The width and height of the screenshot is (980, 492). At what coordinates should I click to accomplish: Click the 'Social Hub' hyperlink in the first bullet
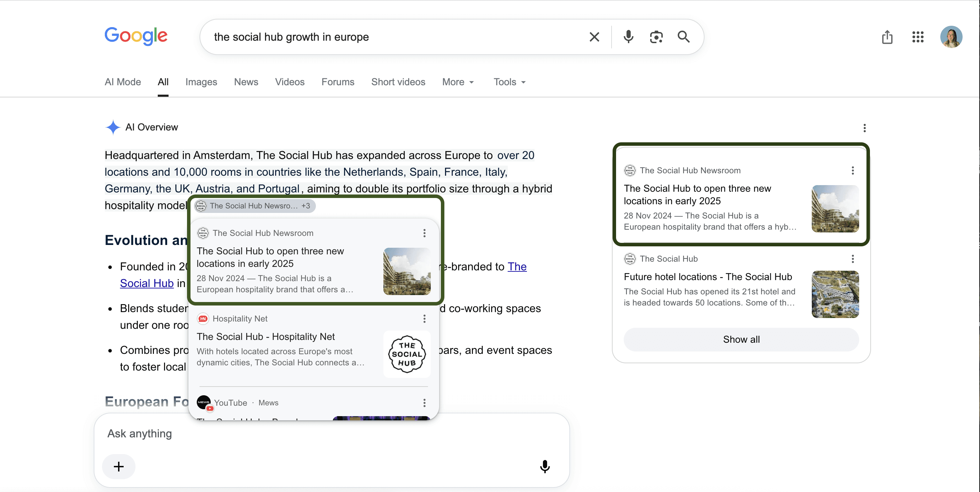147,283
